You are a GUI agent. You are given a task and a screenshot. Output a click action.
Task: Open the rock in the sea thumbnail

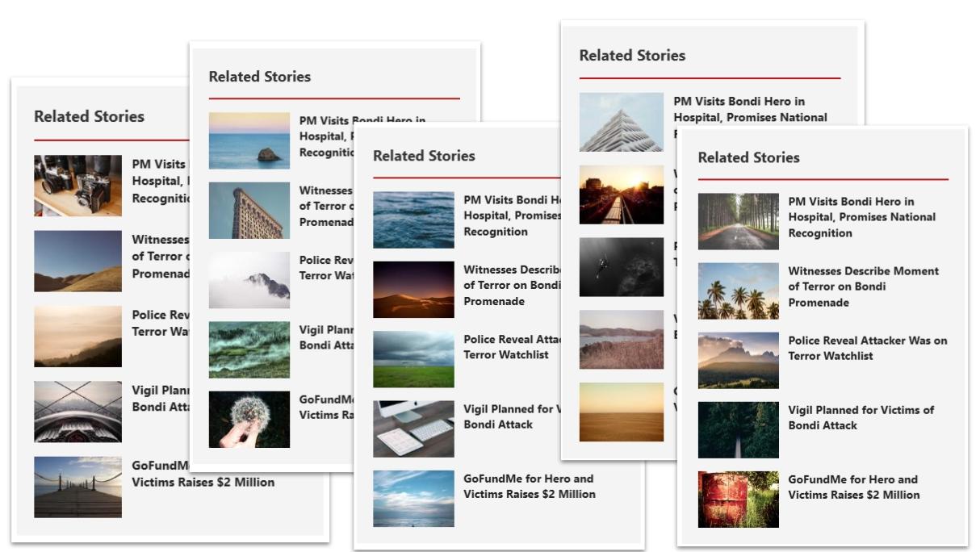point(249,140)
